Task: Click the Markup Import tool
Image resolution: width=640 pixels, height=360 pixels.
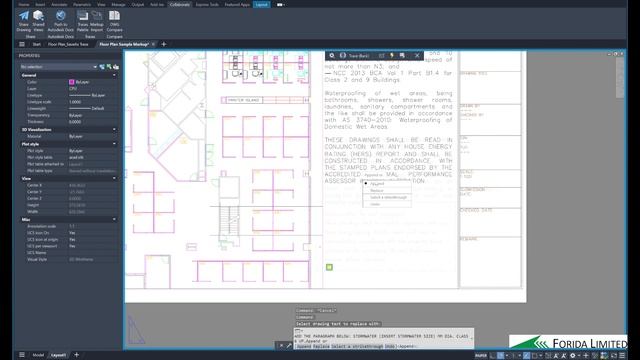Action: tap(97, 21)
